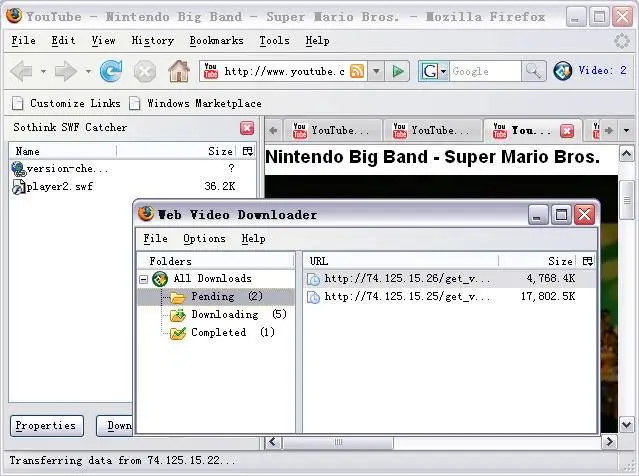The width and height of the screenshot is (639, 476).
Task: Click the Completed folder icon
Action: (x=178, y=333)
